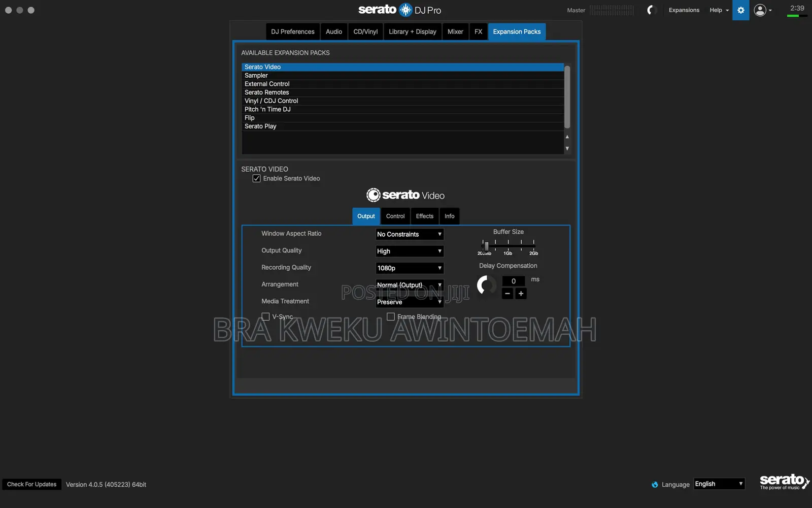This screenshot has height=508, width=812.
Task: Select Vinyl / CDJ Control pack
Action: [402, 101]
